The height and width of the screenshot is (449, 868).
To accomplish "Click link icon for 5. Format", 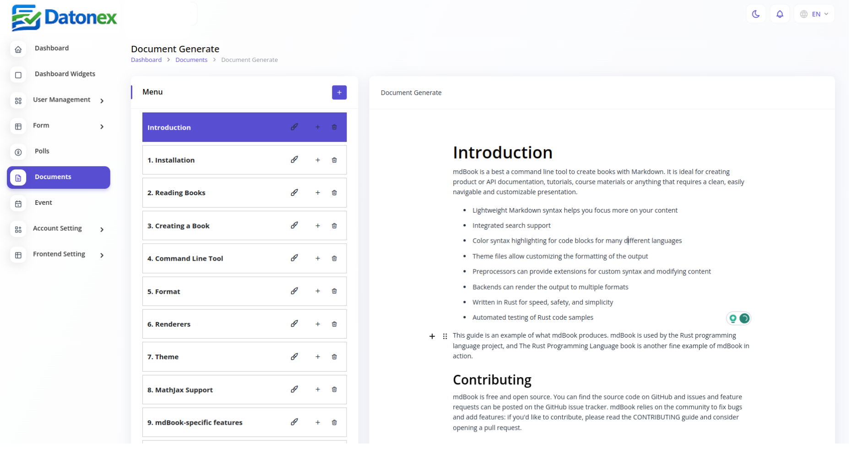I will 294,291.
